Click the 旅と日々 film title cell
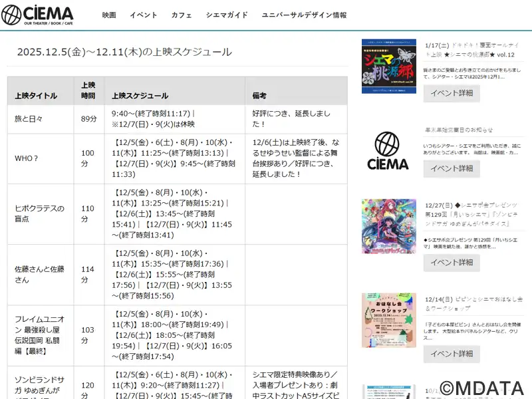The image size is (532, 399). (30, 119)
